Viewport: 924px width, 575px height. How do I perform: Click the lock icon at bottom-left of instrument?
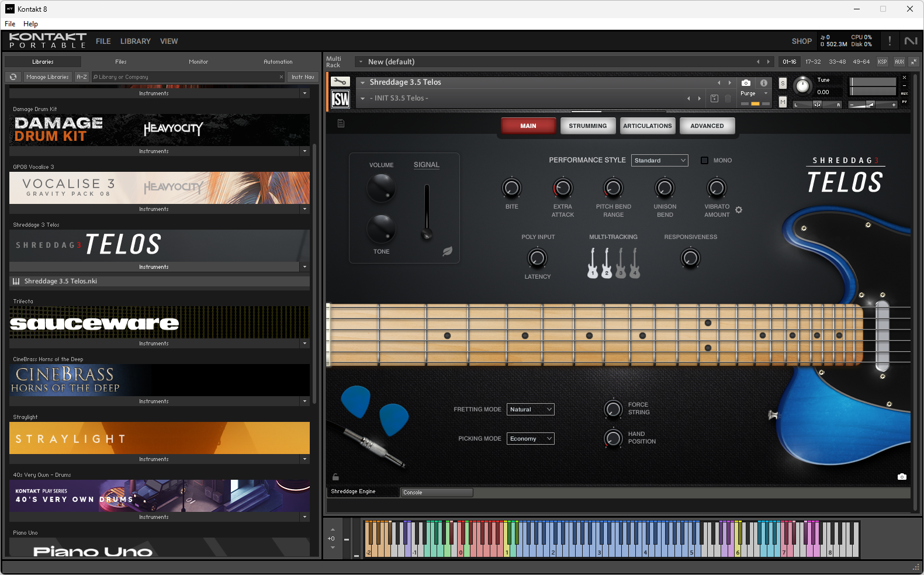point(335,477)
